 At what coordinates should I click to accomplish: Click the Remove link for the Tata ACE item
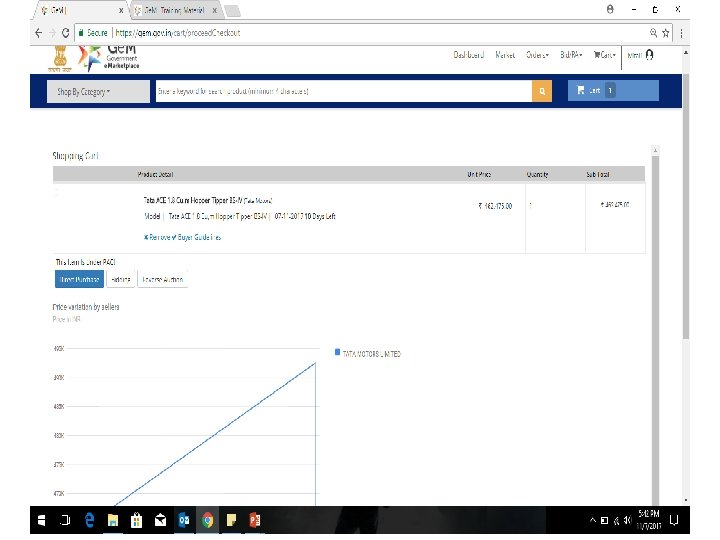pos(157,237)
